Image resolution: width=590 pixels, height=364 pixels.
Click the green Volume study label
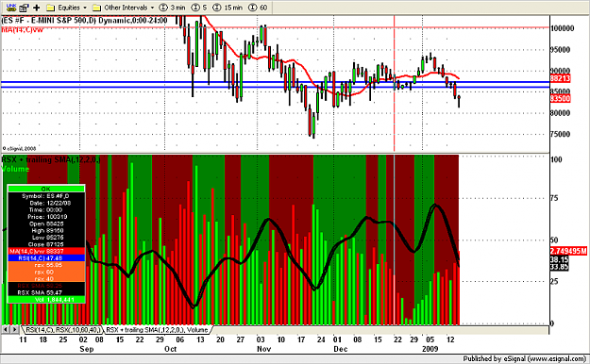[15, 169]
